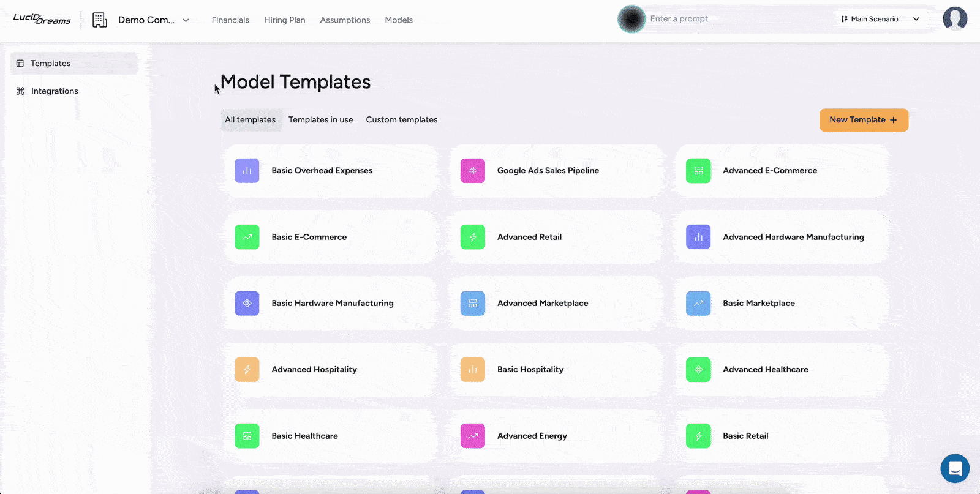Expand the Demo Company dropdown chevron
980x494 pixels.
coord(186,20)
